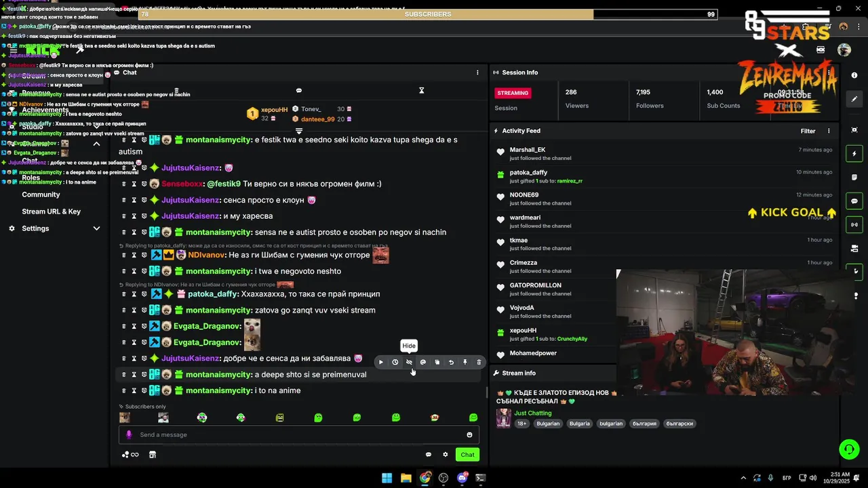The width and height of the screenshot is (868, 488).
Task: Open CrunchyAlly gifted sub recipient link
Action: click(x=572, y=339)
